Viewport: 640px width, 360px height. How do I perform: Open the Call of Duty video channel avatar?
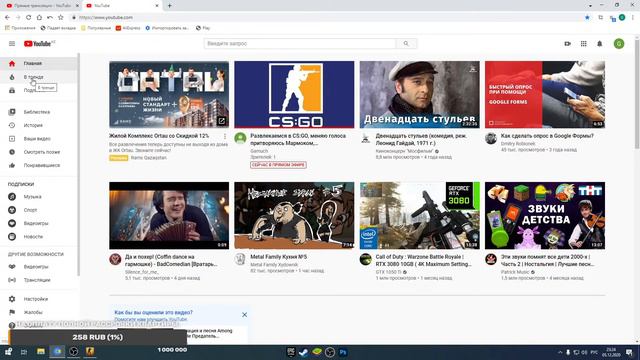click(366, 259)
